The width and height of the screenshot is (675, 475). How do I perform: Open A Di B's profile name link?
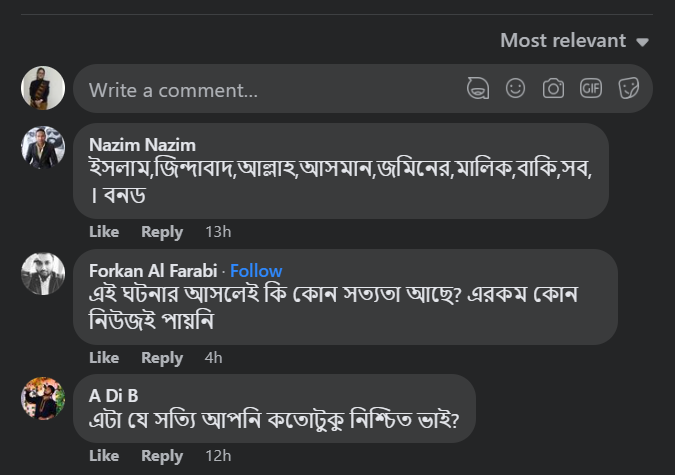[x=114, y=396]
